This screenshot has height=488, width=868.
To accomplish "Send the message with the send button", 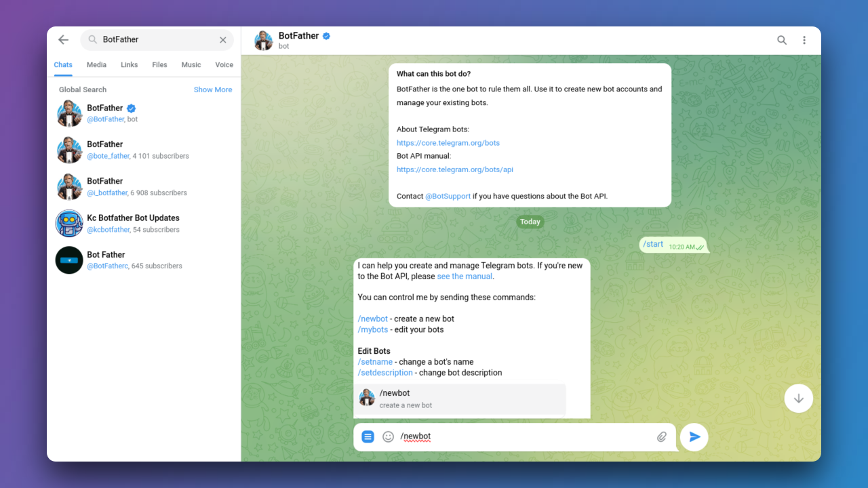I will point(694,437).
